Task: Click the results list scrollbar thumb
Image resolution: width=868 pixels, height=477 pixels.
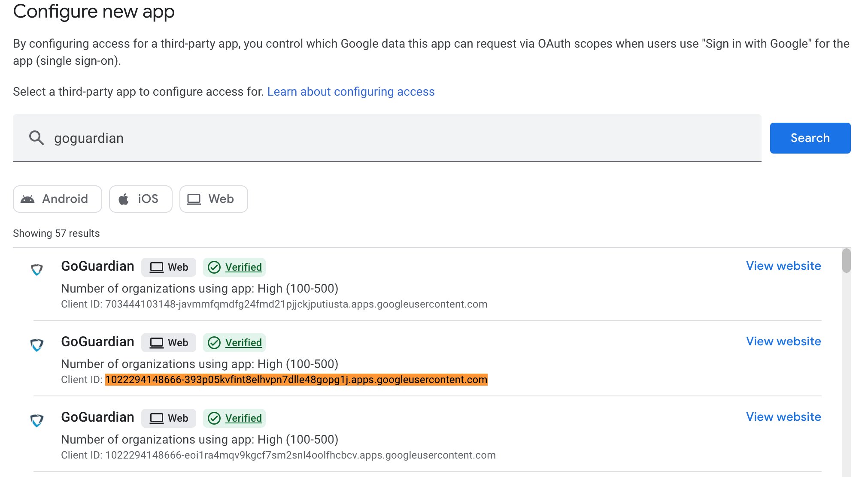Action: [846, 260]
